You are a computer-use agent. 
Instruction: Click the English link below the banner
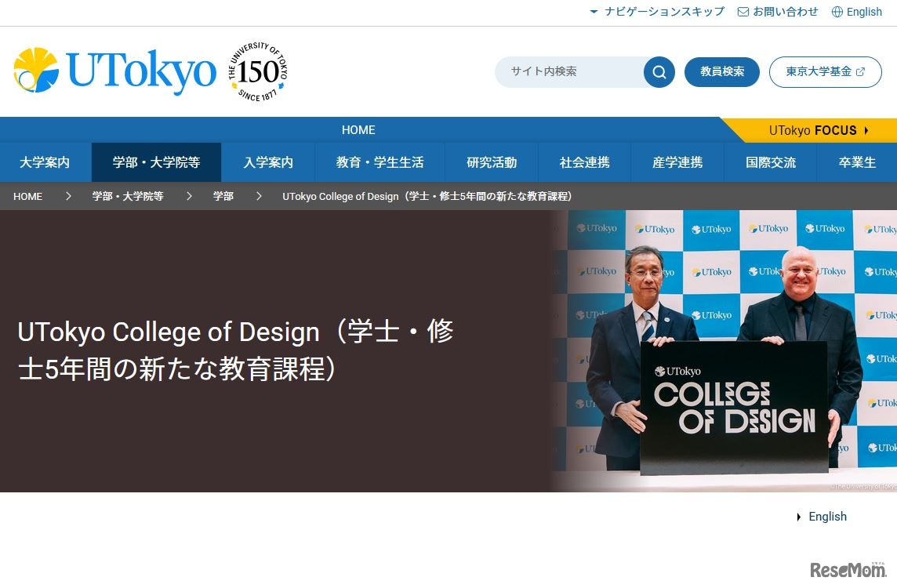point(827,517)
